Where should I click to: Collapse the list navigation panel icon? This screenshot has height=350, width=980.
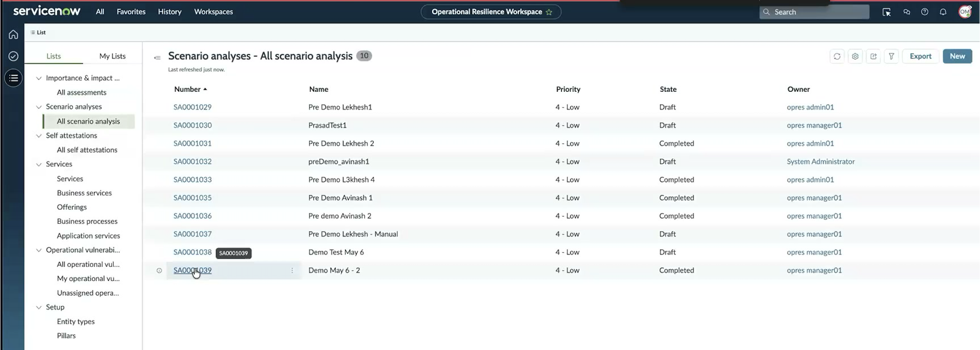click(x=157, y=57)
